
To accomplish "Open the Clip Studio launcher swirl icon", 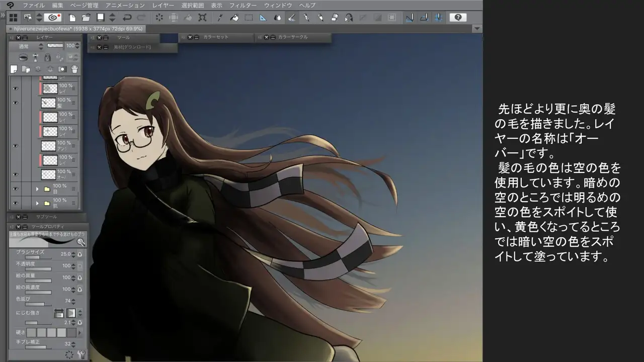I will pos(53,18).
